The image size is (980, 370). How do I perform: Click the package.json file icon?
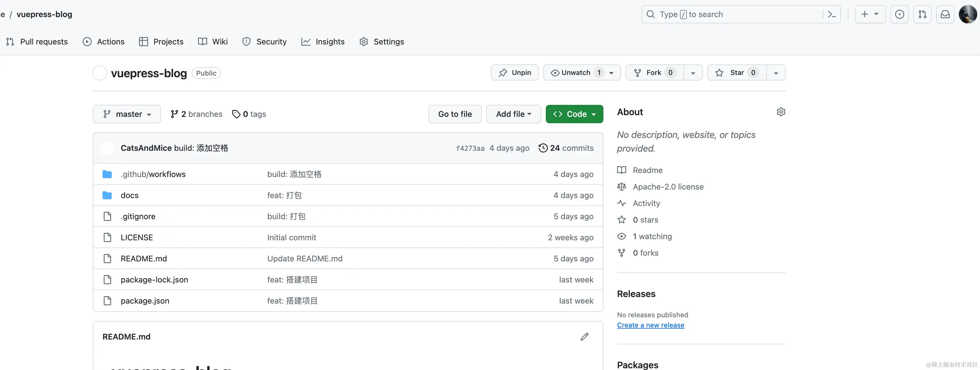pos(107,301)
